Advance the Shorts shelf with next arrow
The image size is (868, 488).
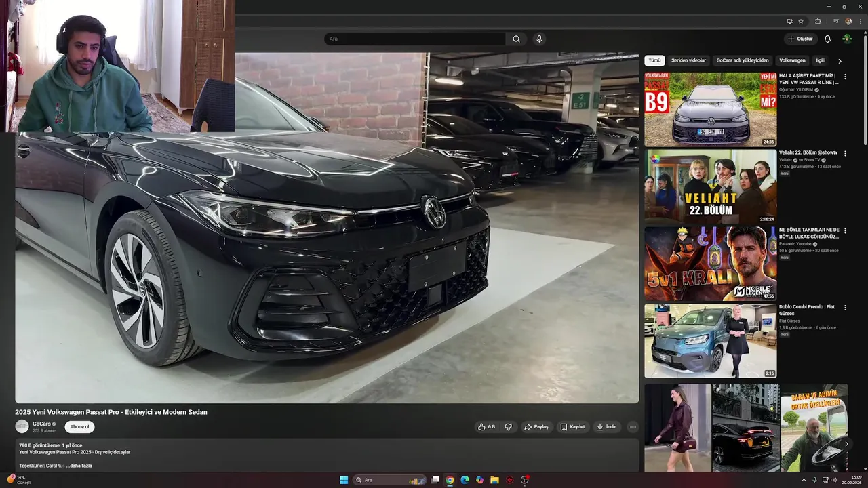[846, 444]
